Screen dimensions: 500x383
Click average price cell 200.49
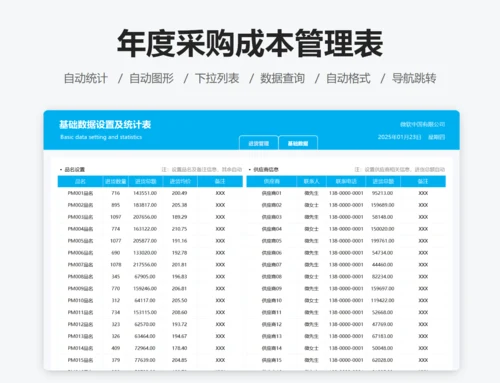click(x=179, y=193)
